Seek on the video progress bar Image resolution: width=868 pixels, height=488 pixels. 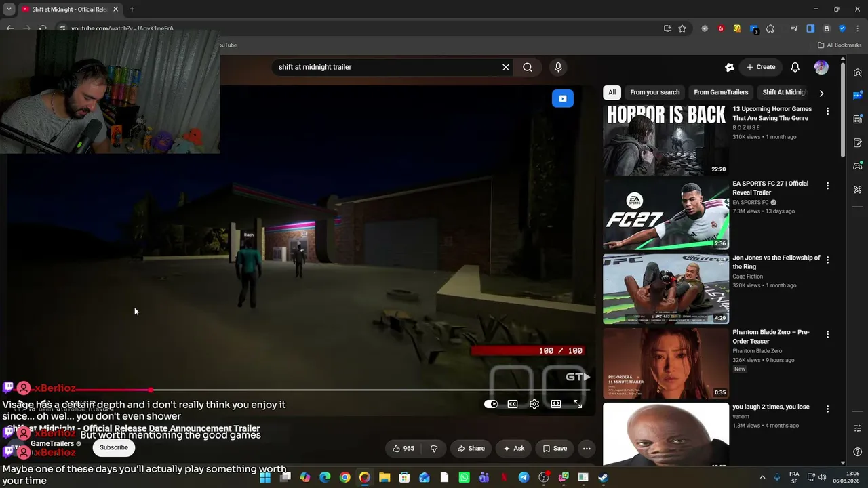(x=298, y=390)
